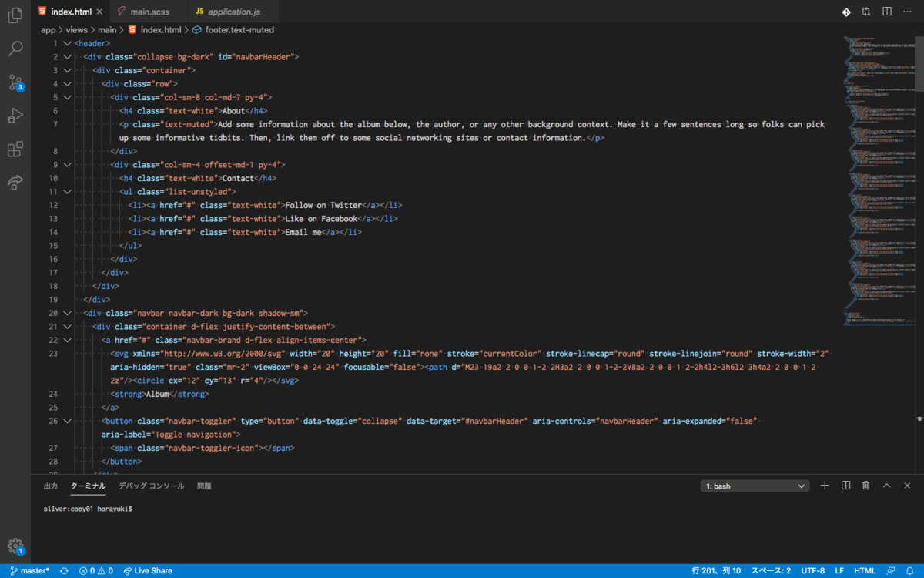The width and height of the screenshot is (924, 578).
Task: Select the index.html editor tab
Action: [70, 12]
